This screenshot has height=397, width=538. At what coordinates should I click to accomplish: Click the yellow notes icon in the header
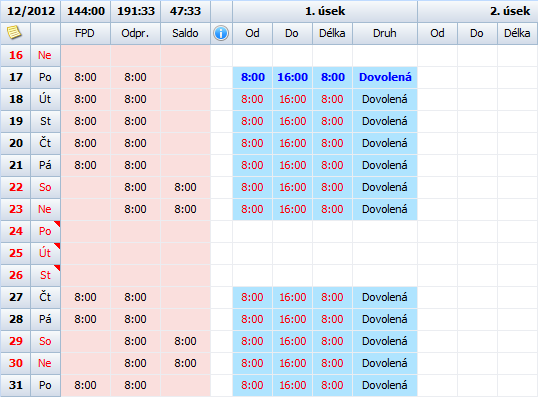point(14,33)
